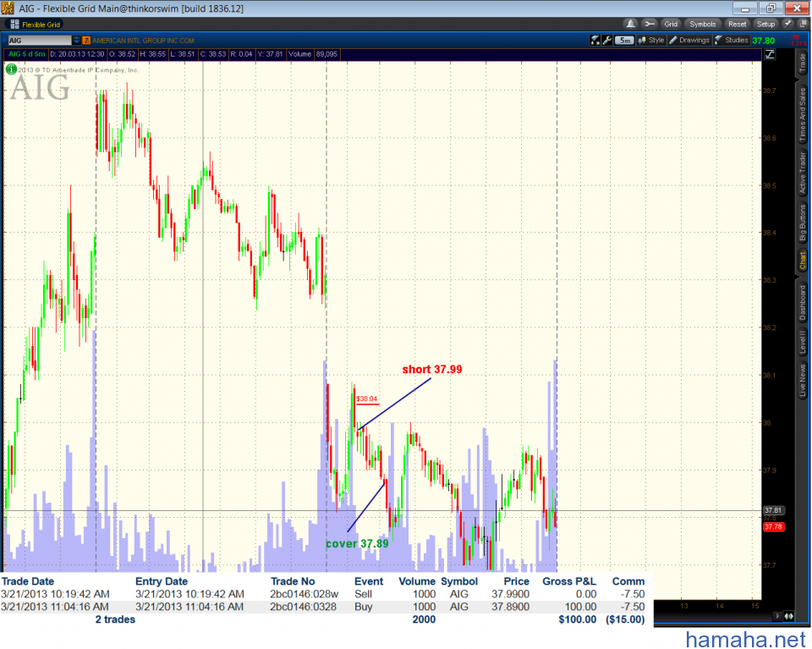The image size is (812, 649).
Task: Open the Grid button
Action: click(671, 24)
